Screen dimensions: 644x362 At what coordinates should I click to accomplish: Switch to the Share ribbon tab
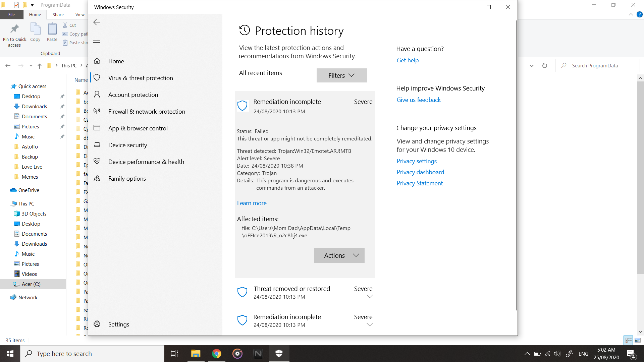pyautogui.click(x=58, y=14)
